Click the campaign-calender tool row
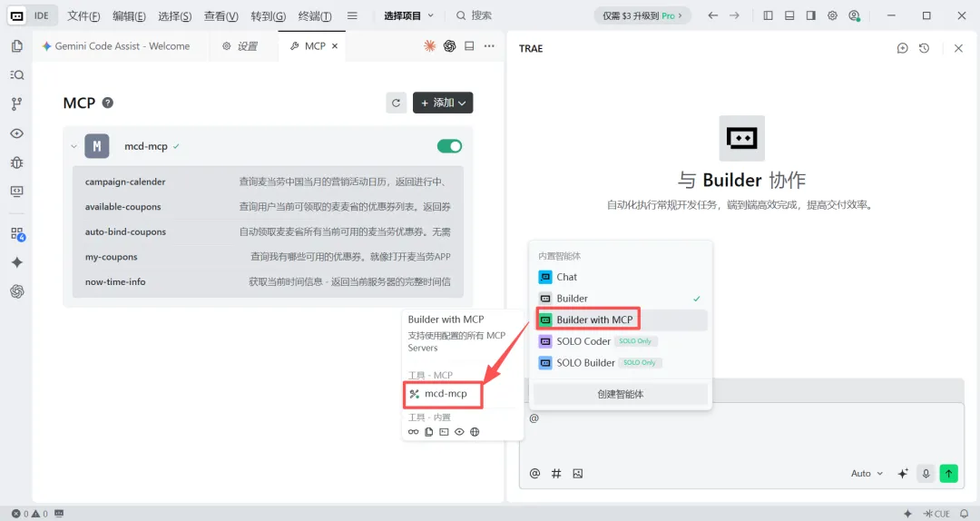 (x=268, y=182)
